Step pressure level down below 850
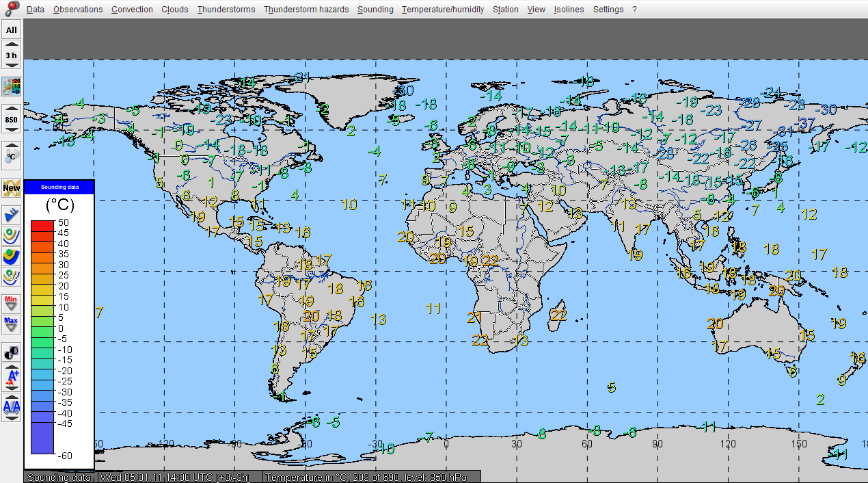The width and height of the screenshot is (868, 483). [x=12, y=129]
